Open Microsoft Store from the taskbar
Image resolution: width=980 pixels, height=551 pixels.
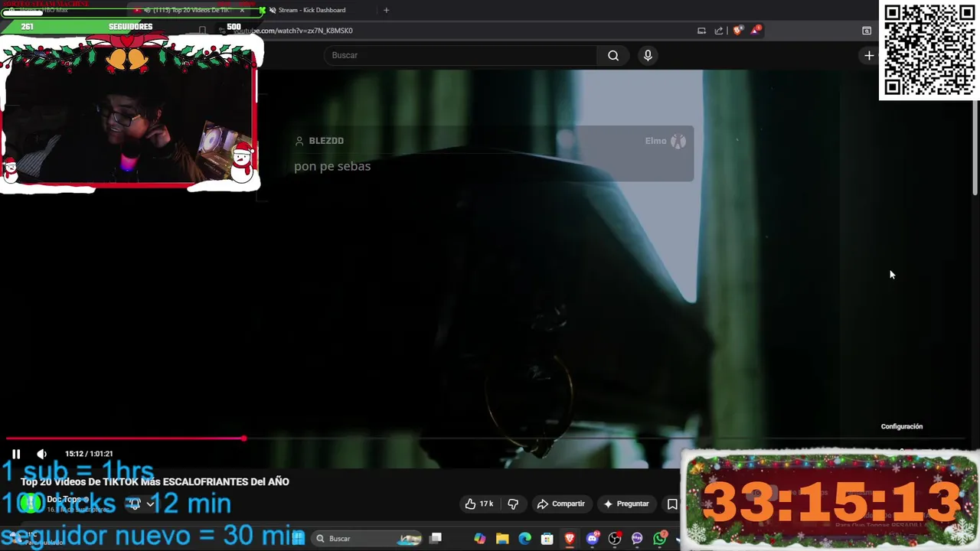click(547, 539)
